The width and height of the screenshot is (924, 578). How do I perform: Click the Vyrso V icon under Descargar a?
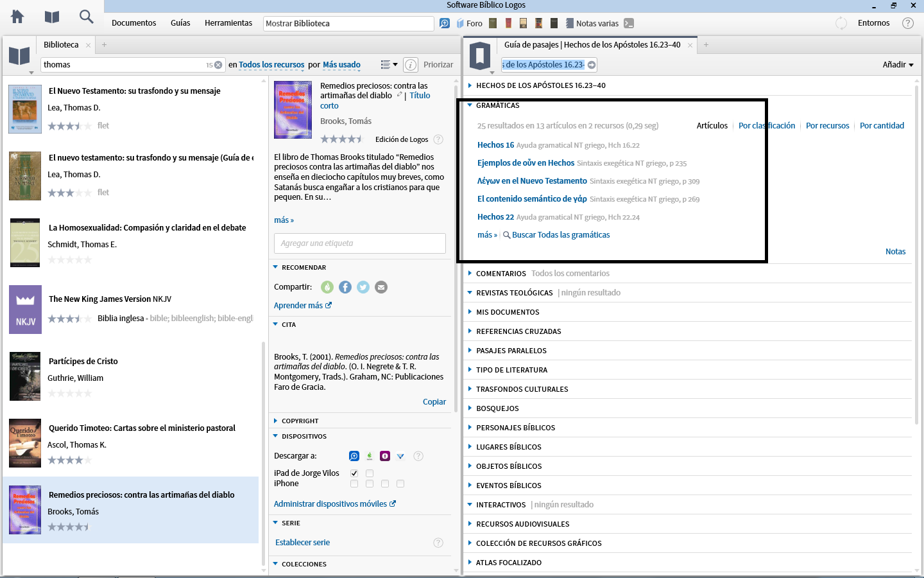click(400, 456)
